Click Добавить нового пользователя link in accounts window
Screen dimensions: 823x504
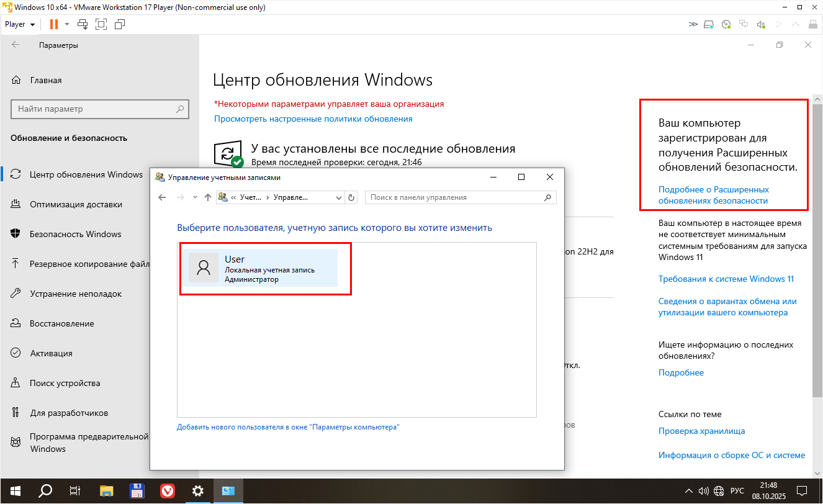[288, 427]
